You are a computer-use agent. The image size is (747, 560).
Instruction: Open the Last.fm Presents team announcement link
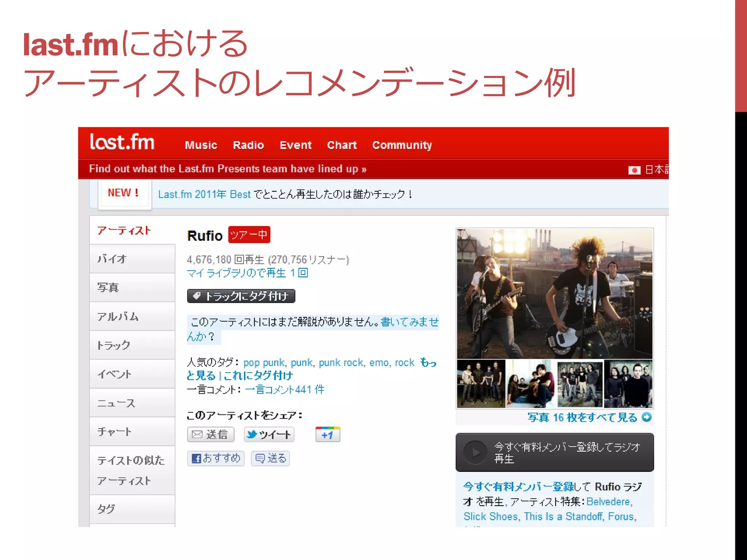coord(228,169)
